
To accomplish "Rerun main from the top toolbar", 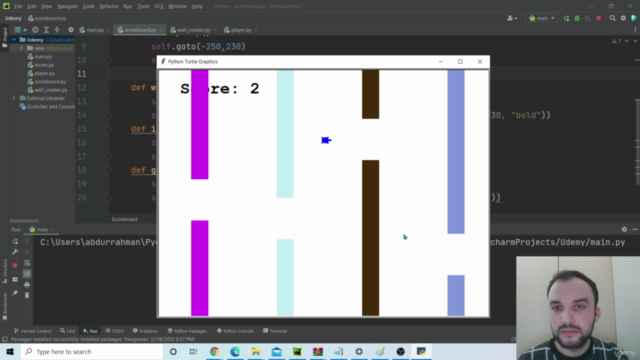I will 566,18.
